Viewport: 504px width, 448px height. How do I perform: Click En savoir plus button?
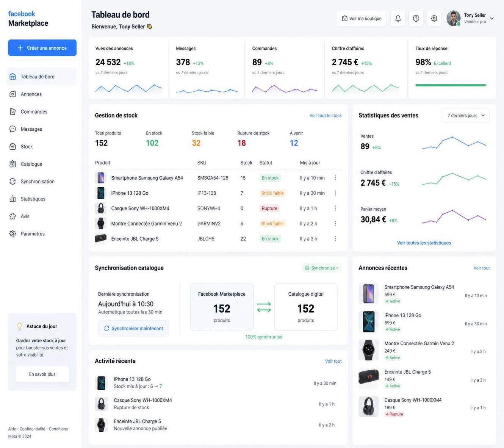42,374
